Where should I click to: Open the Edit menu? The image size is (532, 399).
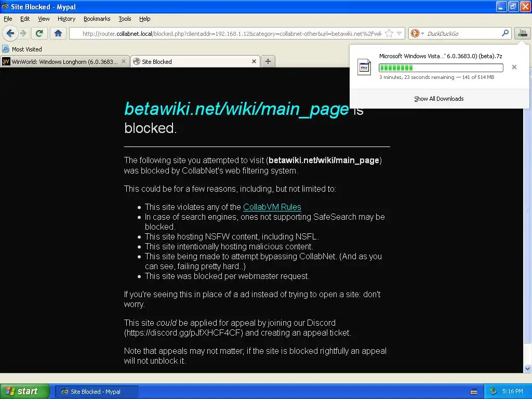(x=25, y=19)
